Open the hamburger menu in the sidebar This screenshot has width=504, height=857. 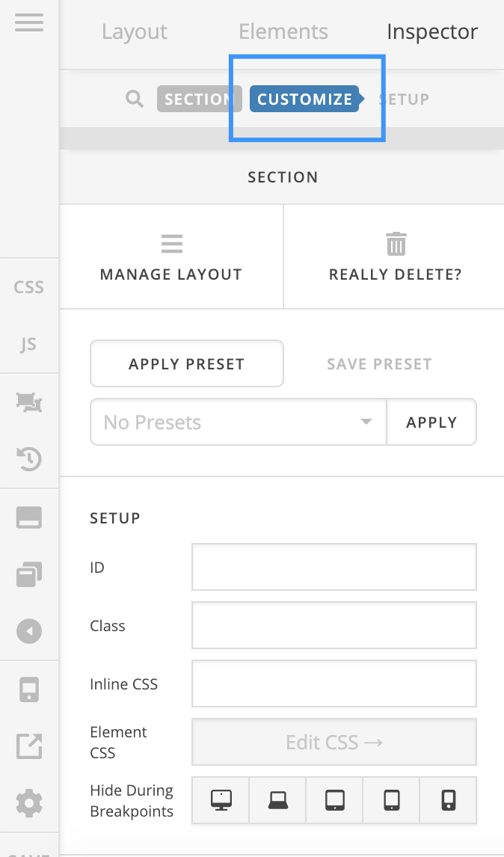point(29,22)
